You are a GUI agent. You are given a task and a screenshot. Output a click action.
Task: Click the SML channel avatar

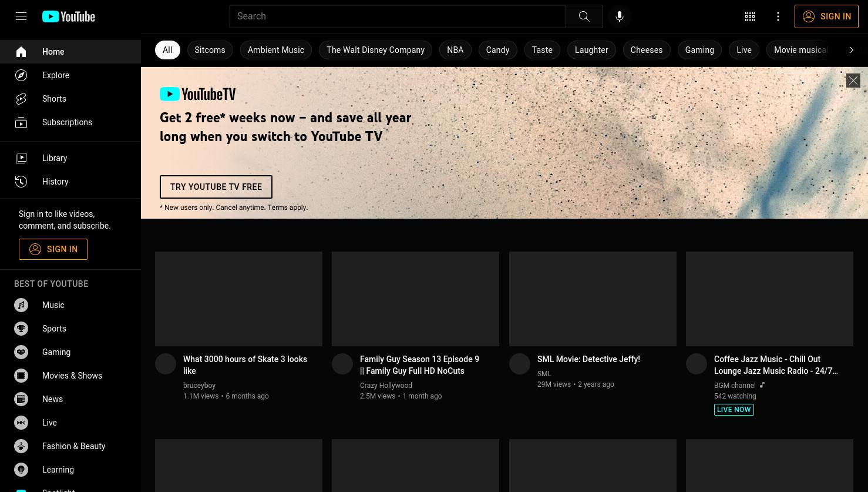(520, 364)
